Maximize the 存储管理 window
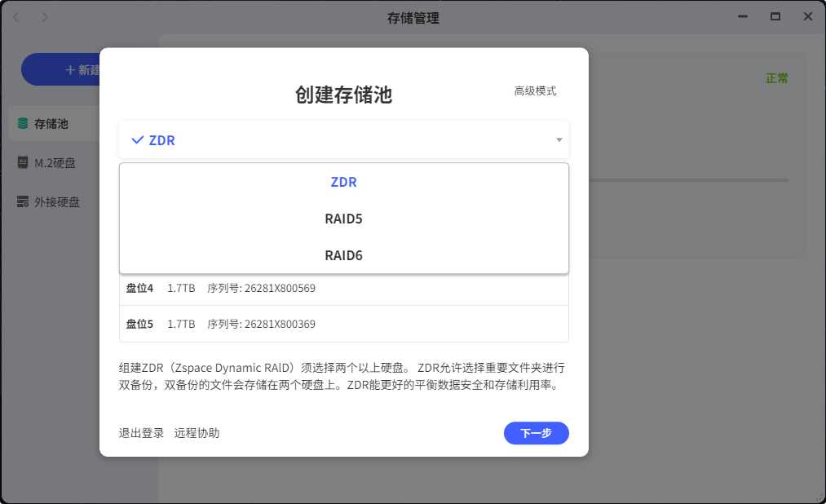Screen dimensions: 826x504 [x=775, y=17]
